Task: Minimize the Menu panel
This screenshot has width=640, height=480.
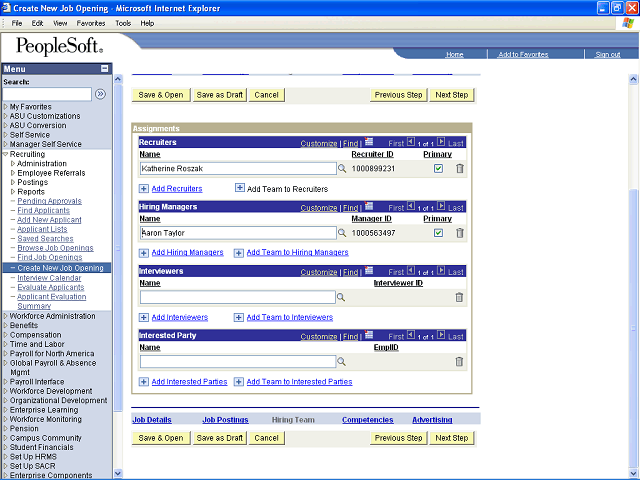Action: point(105,69)
